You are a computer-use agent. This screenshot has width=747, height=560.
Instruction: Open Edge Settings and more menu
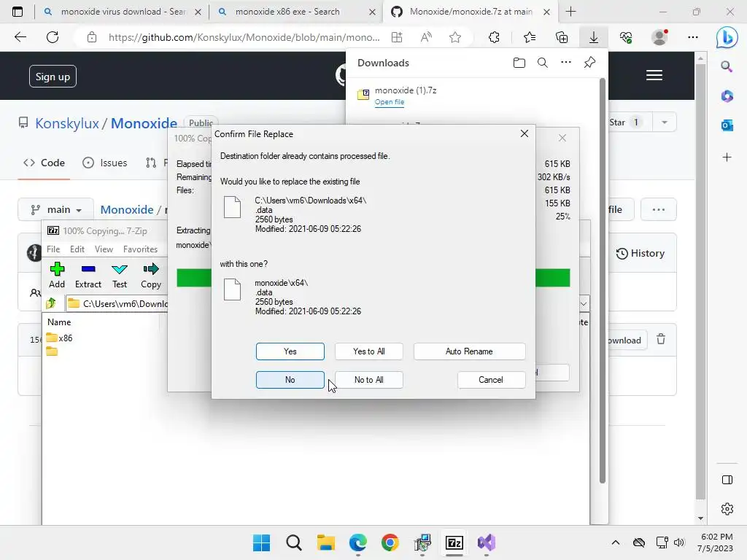(693, 37)
